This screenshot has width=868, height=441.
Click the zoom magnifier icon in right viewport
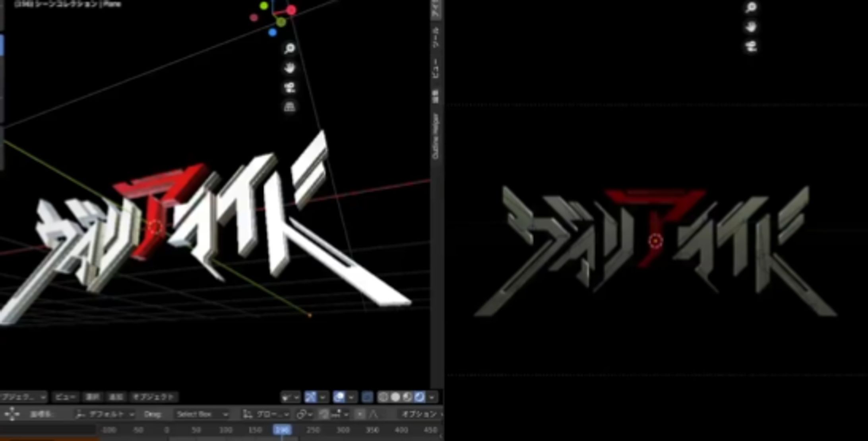tap(751, 8)
